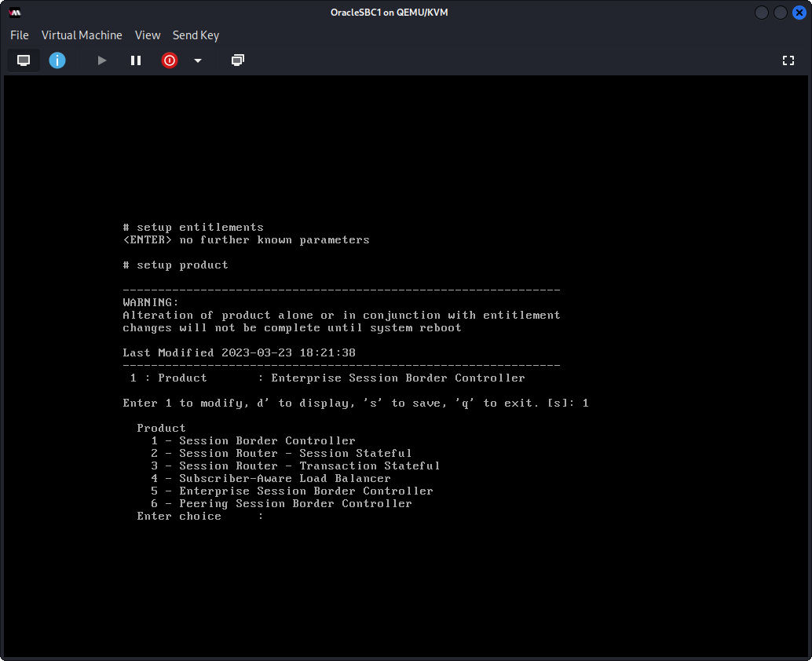Viewport: 812px width, 661px height.
Task: Open the View menu
Action: tap(148, 35)
